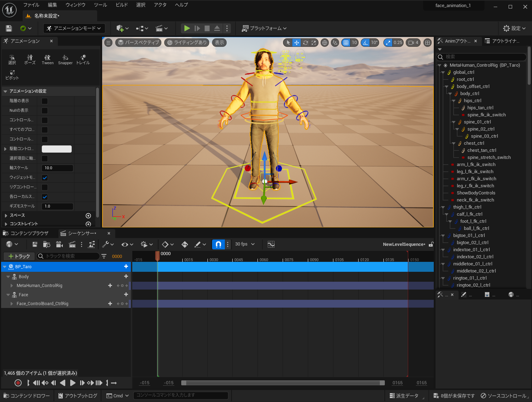Select the Tween animation tool

48,60
